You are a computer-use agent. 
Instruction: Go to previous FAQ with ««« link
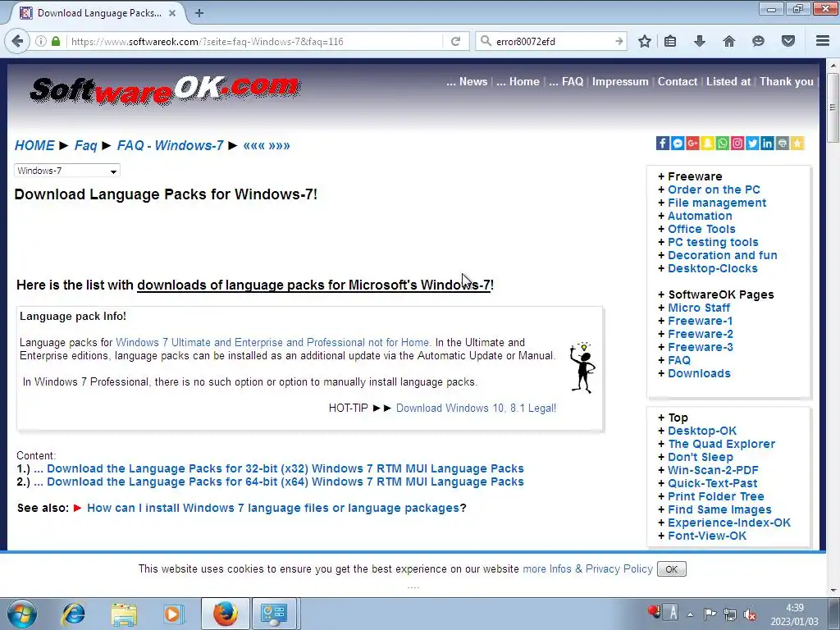point(254,146)
